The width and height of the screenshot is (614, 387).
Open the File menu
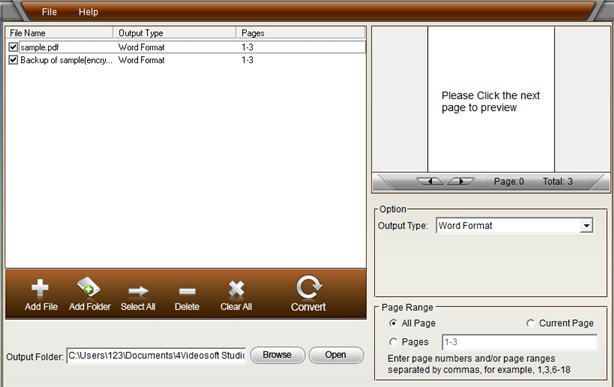tap(49, 12)
